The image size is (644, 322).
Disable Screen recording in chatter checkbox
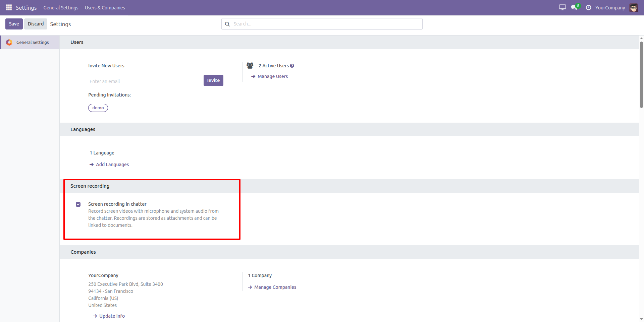pos(78,204)
